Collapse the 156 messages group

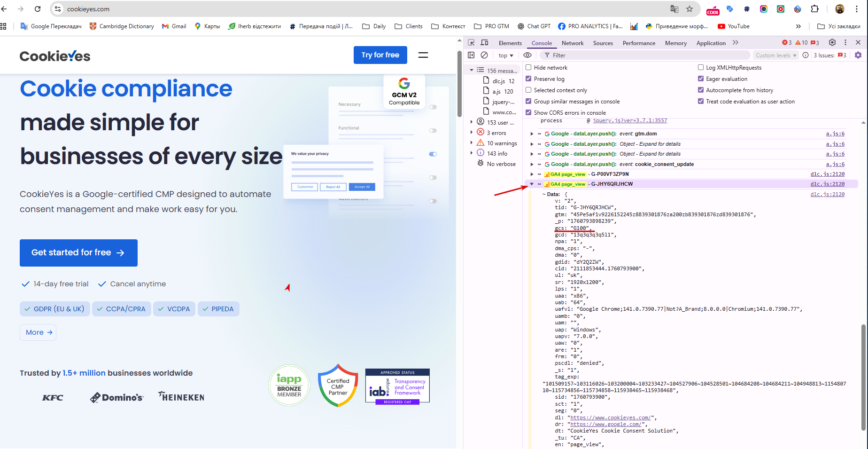click(472, 71)
